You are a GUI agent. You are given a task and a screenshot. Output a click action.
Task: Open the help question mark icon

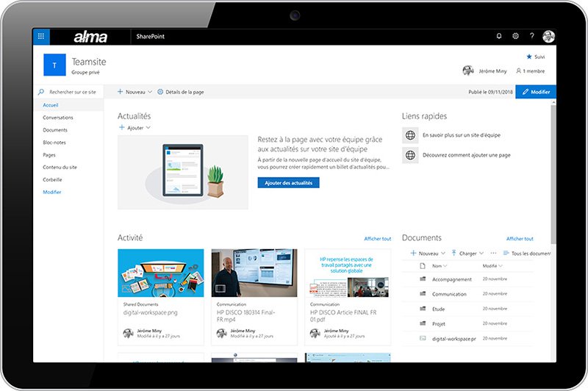[531, 36]
